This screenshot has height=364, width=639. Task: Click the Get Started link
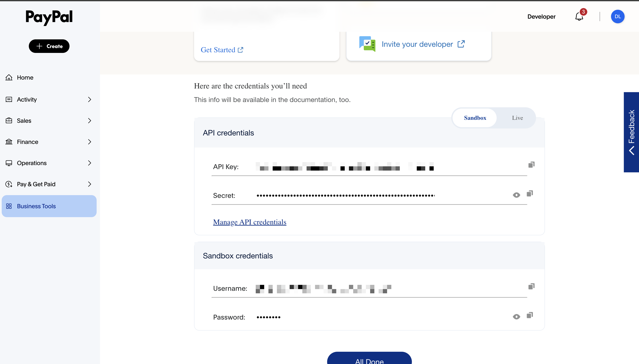coord(222,50)
